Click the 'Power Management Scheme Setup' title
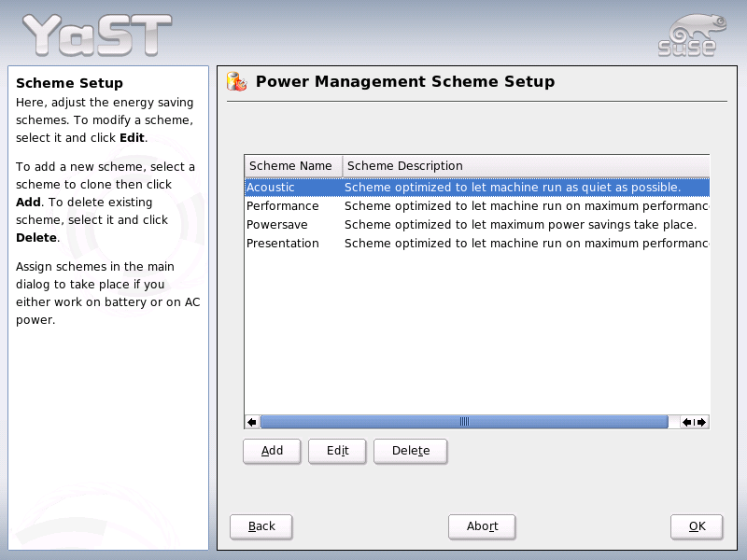Screen dimensions: 747x560 405,81
